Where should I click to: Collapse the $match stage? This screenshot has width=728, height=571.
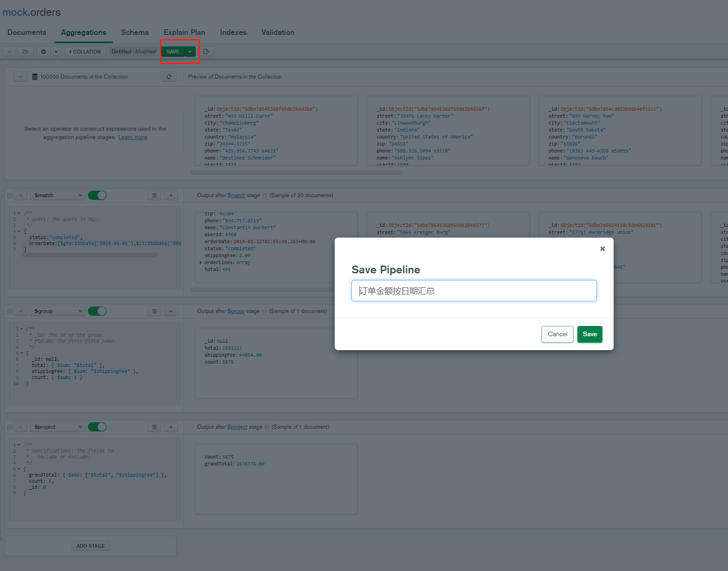(20, 195)
